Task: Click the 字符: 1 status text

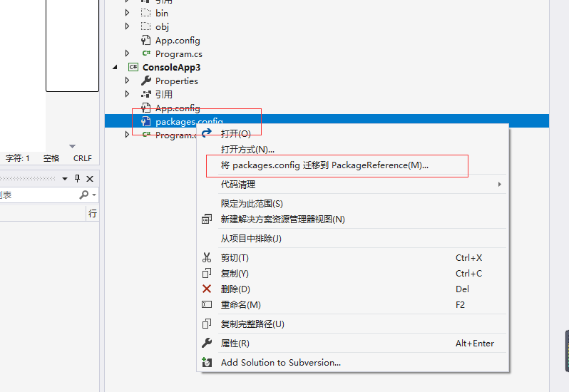Action: (x=18, y=158)
